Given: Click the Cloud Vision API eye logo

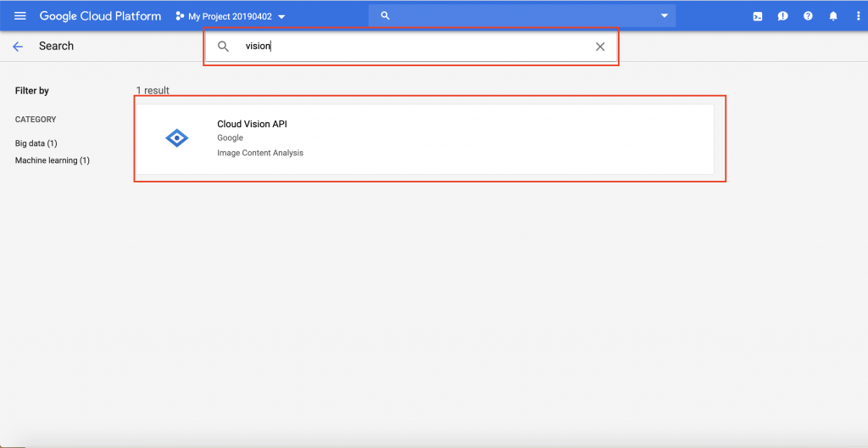Looking at the screenshot, I should (x=177, y=137).
